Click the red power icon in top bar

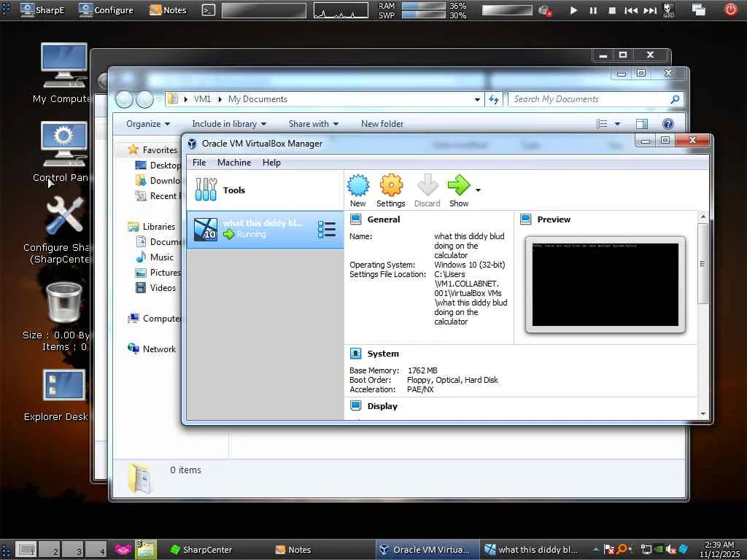click(731, 9)
